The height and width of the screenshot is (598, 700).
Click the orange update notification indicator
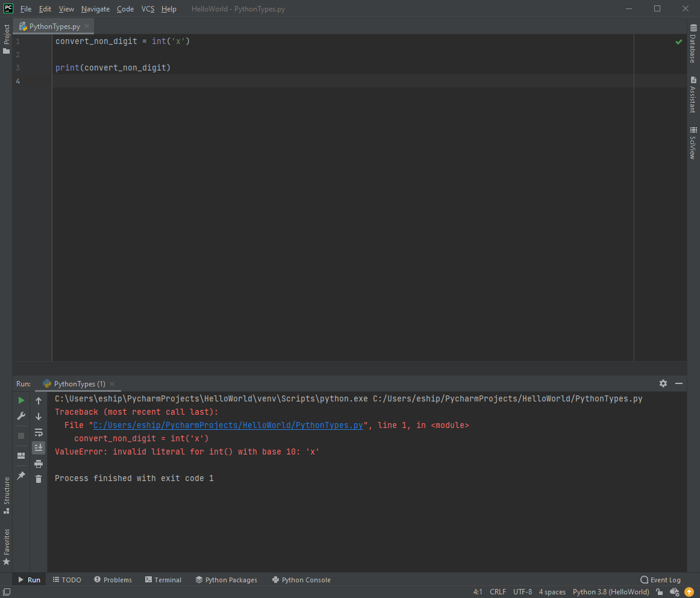[689, 592]
